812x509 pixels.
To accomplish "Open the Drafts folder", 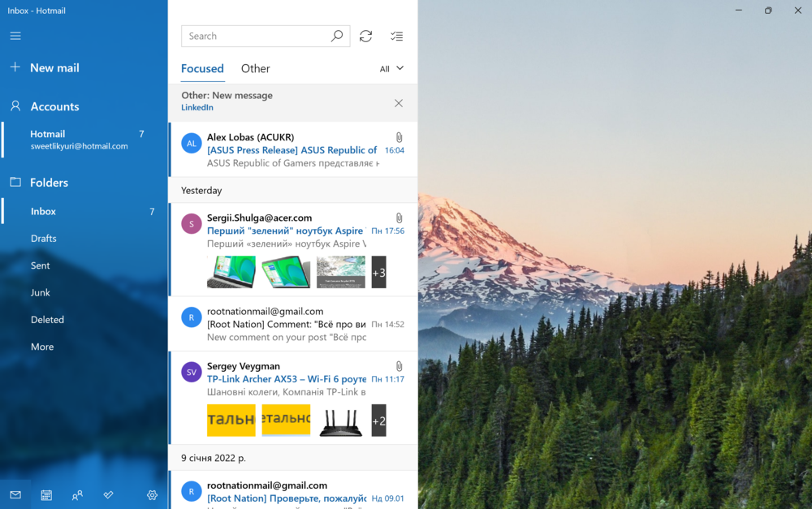I will [44, 238].
